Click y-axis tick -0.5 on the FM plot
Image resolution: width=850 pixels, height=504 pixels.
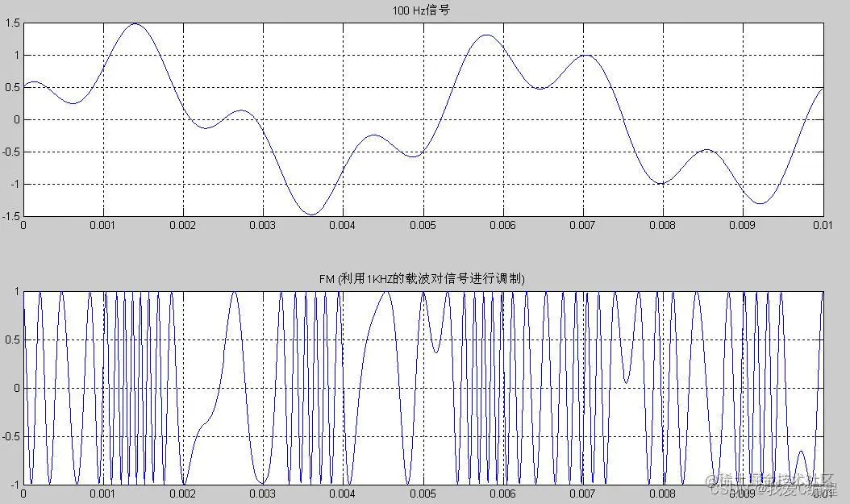[x=12, y=437]
